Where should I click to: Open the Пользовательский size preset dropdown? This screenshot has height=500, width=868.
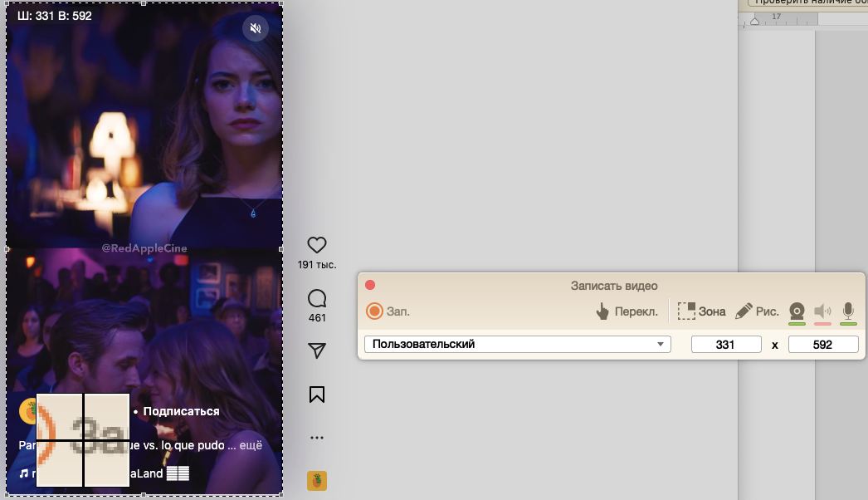[517, 344]
